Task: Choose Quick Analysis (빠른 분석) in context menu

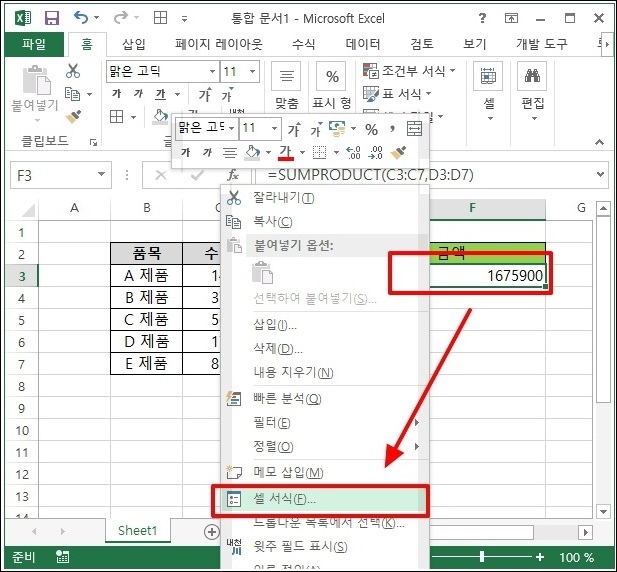Action: [325, 399]
